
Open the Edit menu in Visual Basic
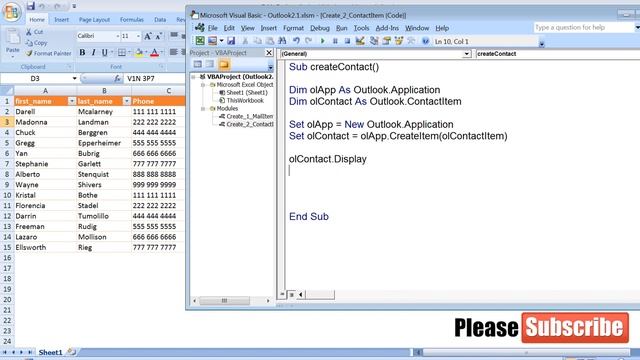coord(229,28)
